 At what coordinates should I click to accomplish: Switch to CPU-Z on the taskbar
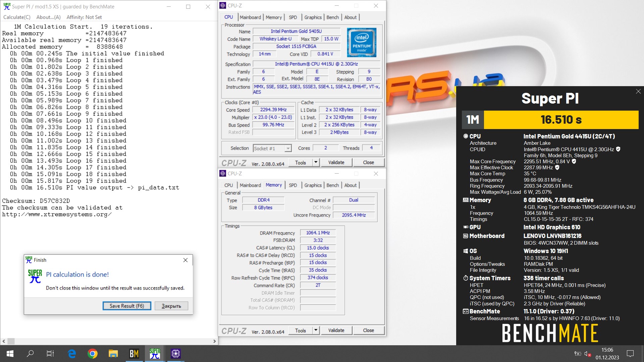click(175, 354)
